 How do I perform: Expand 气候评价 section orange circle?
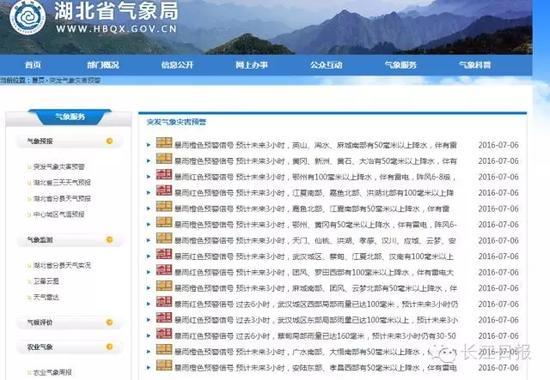click(109, 322)
